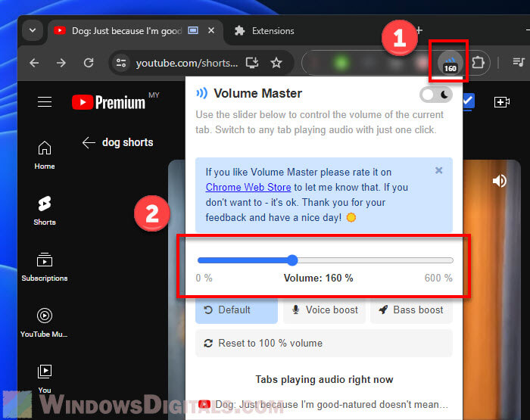Open YouTube Music in sidebar
This screenshot has height=420, width=530.
coord(44,322)
